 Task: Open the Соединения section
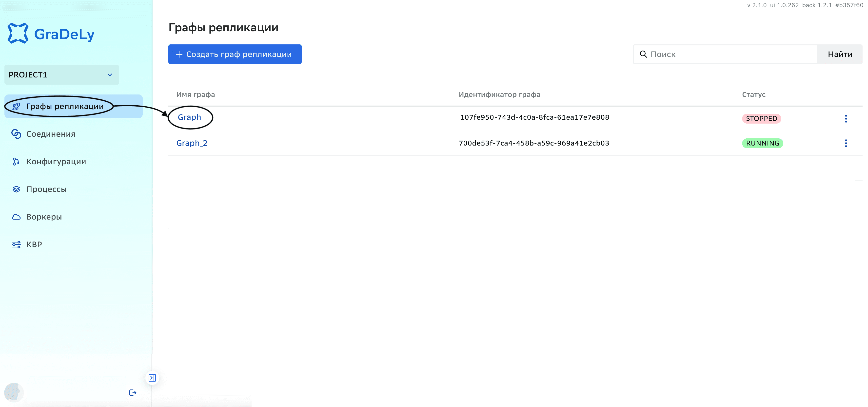tap(51, 134)
